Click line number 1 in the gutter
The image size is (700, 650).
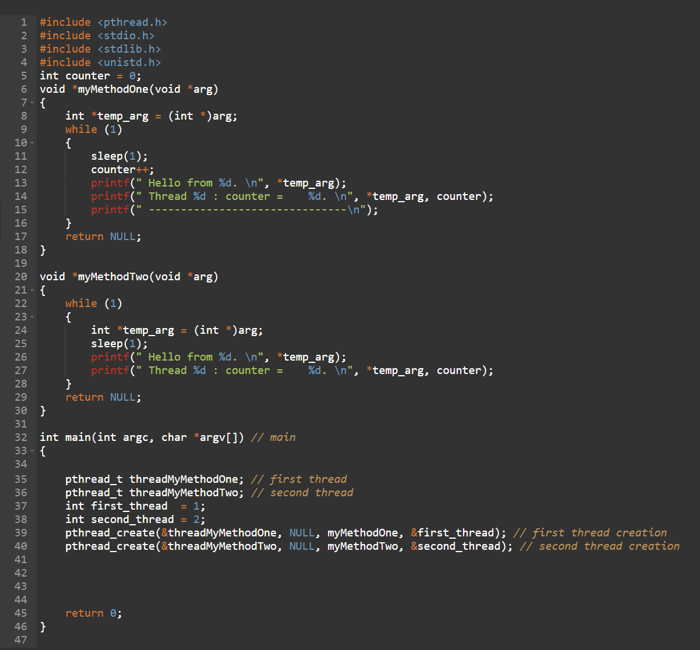coord(24,22)
